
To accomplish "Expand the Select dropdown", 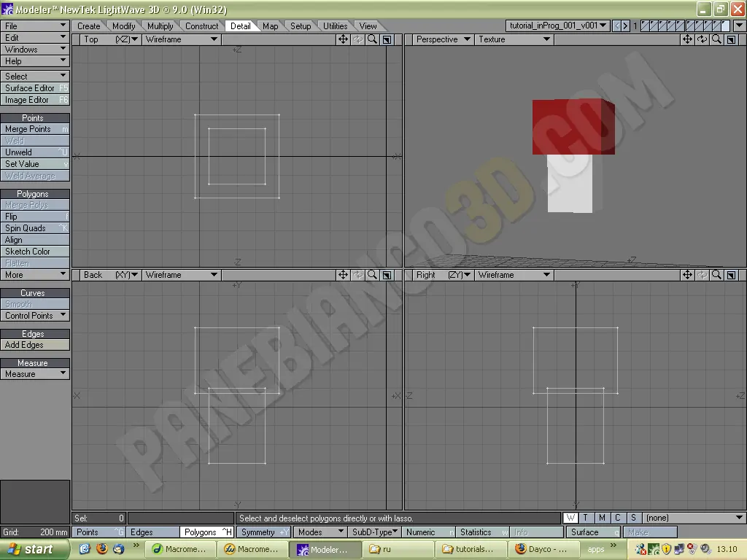I will (35, 76).
